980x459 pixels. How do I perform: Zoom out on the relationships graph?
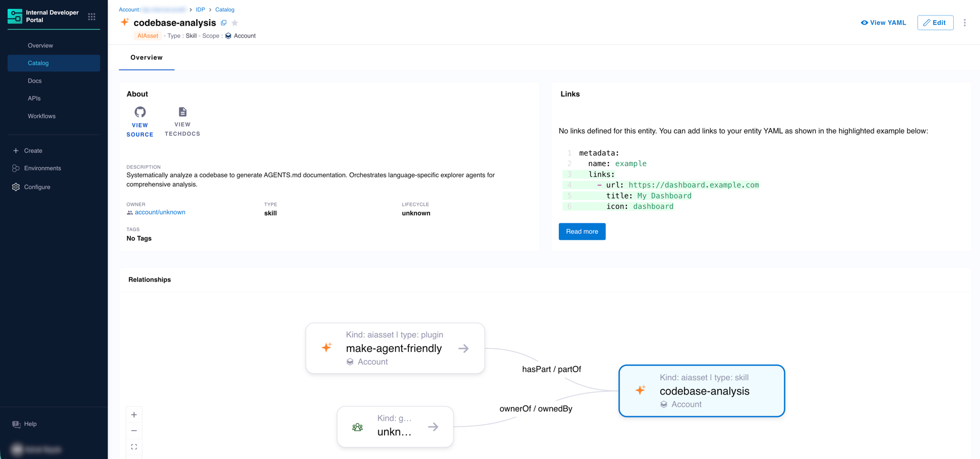click(134, 431)
